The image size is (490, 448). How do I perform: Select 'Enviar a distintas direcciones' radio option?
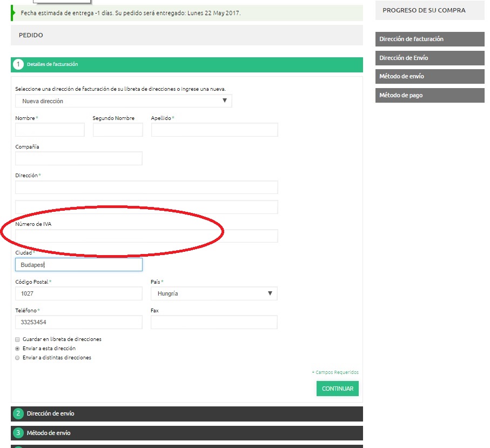point(17,358)
